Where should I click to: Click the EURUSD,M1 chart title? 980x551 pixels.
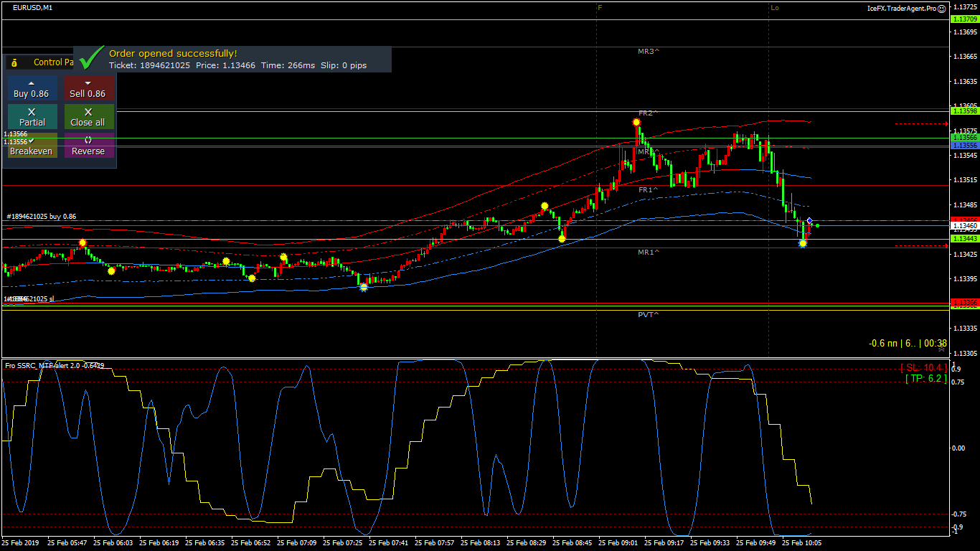[x=32, y=7]
